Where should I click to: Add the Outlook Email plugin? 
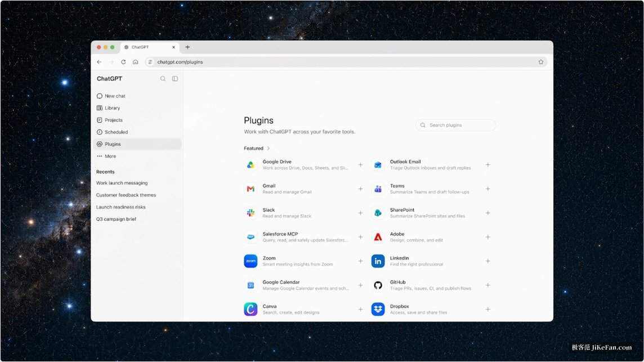click(x=488, y=165)
